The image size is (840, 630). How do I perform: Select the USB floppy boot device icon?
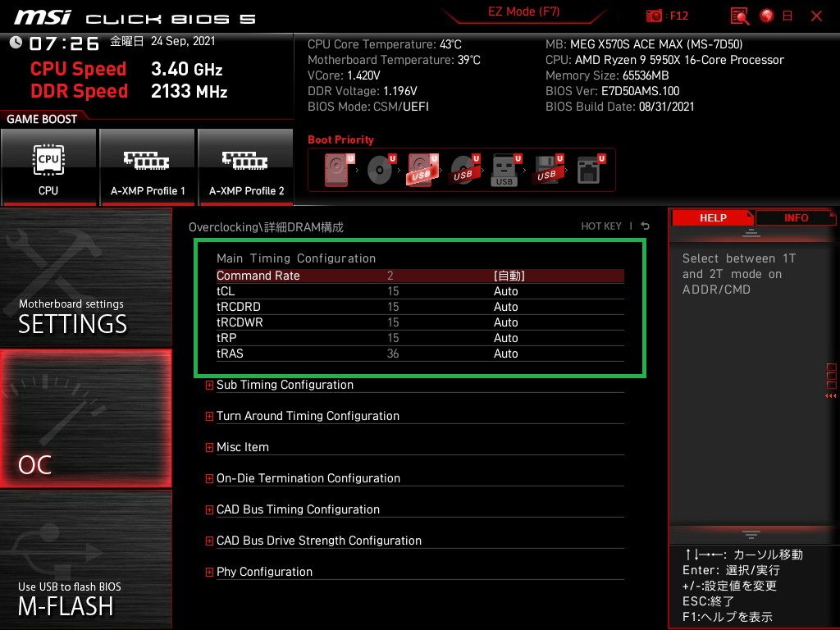(x=547, y=170)
